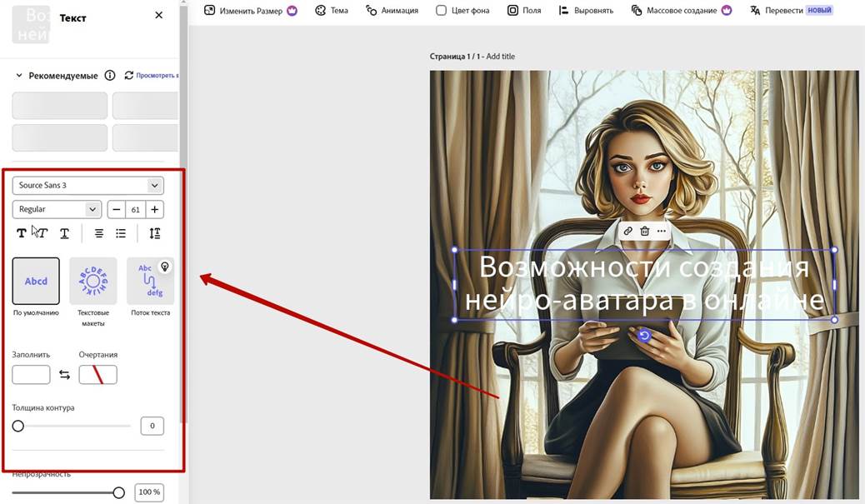Apply italic text formatting
Screen dimensions: 865x504
tap(42, 233)
